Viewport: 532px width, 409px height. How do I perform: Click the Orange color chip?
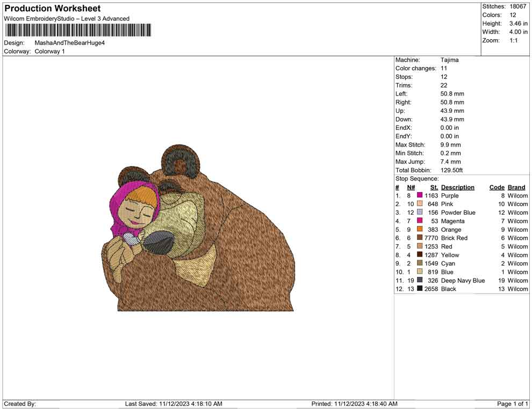(x=420, y=230)
